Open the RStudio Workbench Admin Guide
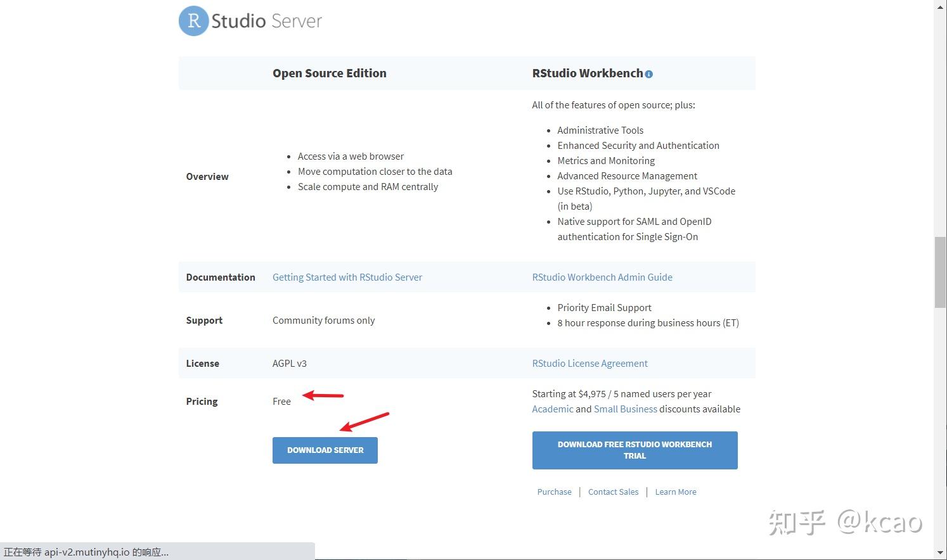 602,277
